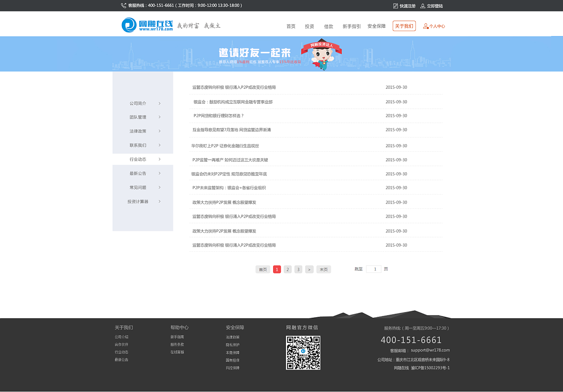
Task: Click the 网融投资达人 ribbon badge
Action: click(x=322, y=45)
